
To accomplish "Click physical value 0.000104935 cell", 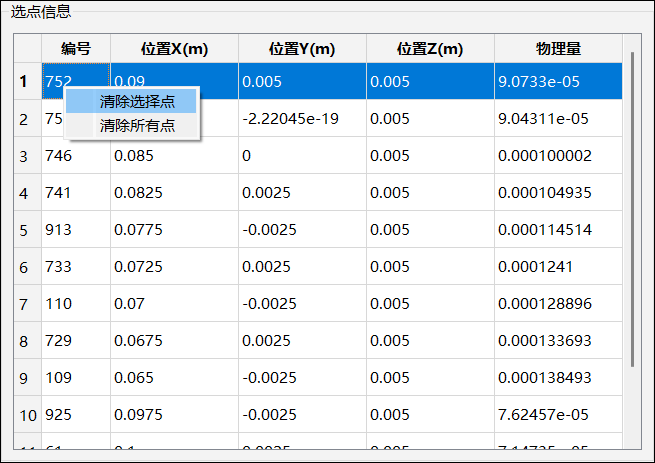I will click(x=558, y=193).
